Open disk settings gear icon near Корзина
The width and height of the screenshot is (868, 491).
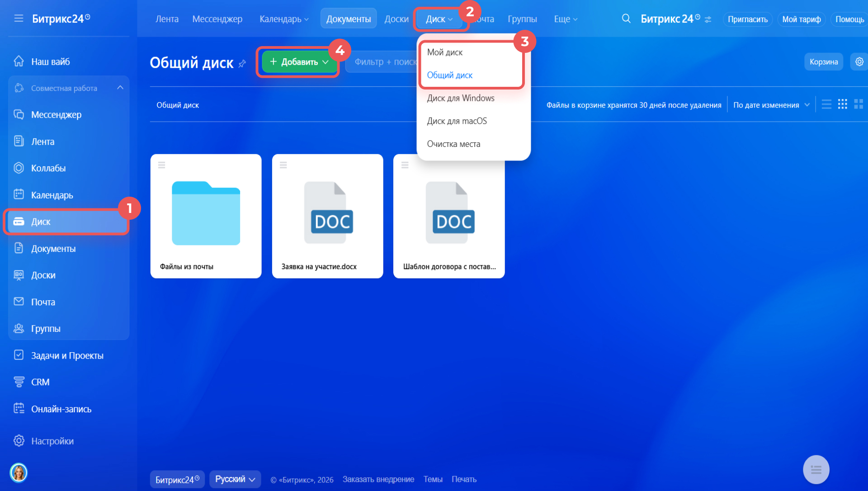point(859,62)
